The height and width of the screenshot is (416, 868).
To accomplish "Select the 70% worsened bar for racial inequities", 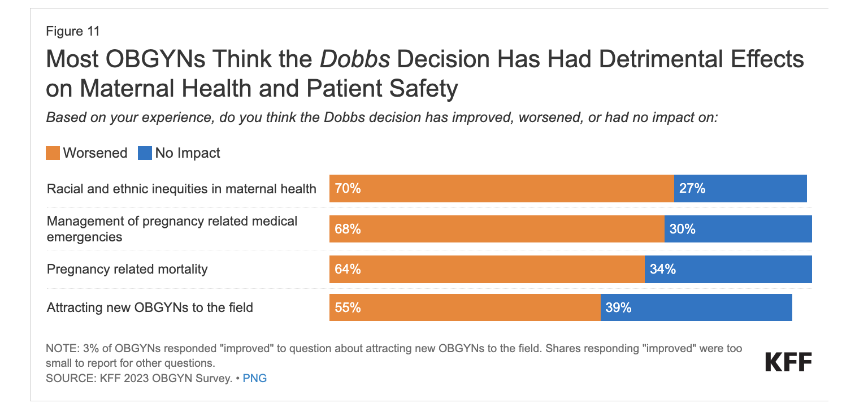I will [501, 189].
